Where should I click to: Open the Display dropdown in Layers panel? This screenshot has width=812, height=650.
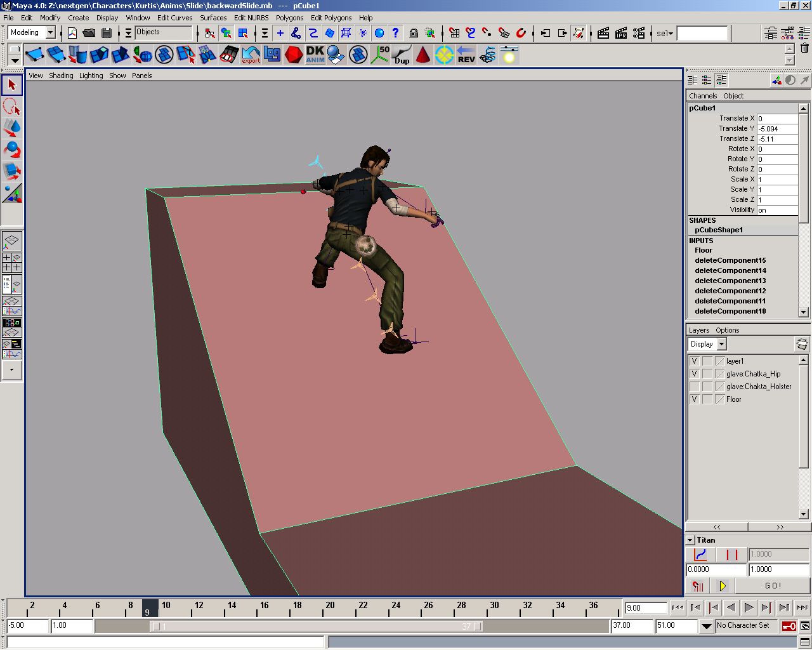pos(721,344)
